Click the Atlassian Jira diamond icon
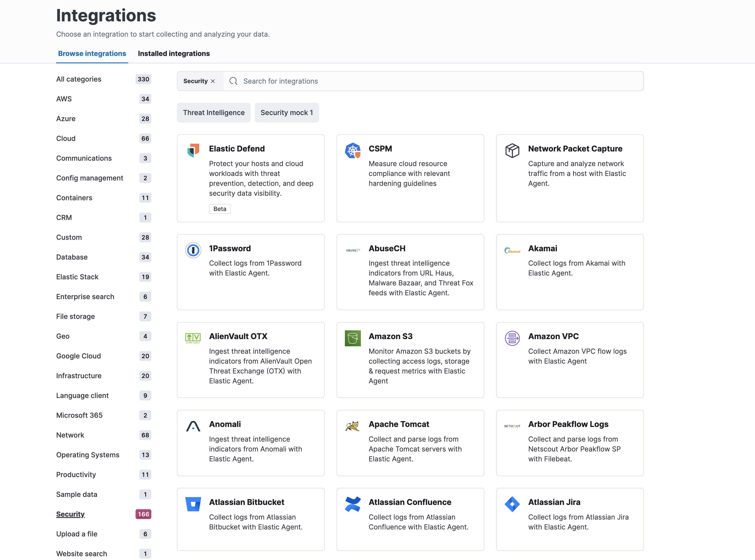 pyautogui.click(x=512, y=504)
